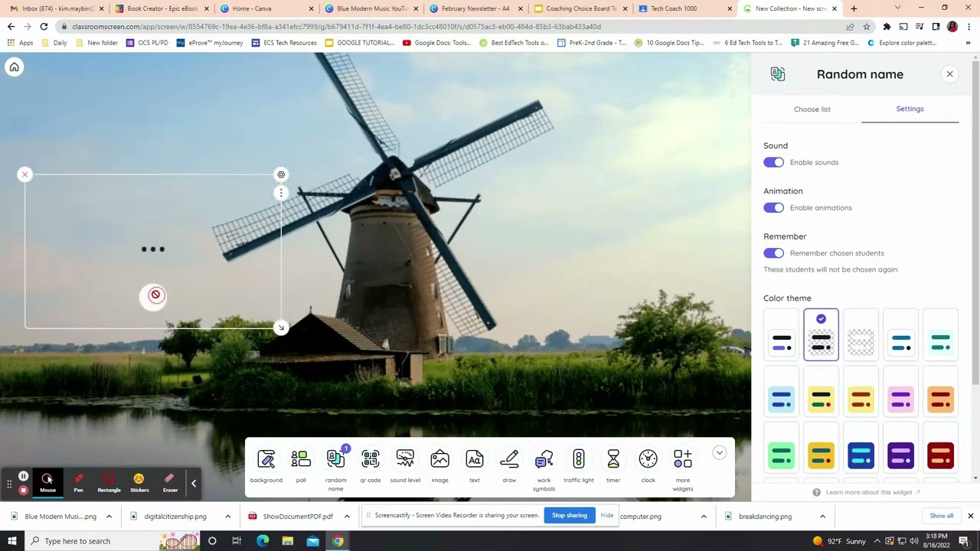Viewport: 980px width, 551px height.
Task: Pause the Screencastify recording
Action: click(x=23, y=476)
